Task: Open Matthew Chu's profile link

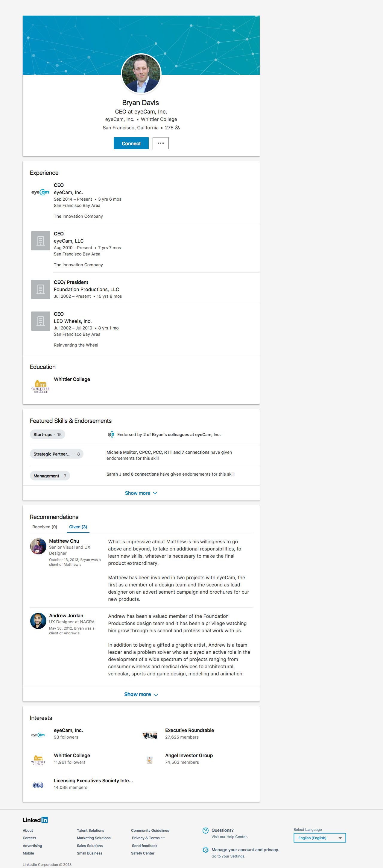Action: point(64,541)
